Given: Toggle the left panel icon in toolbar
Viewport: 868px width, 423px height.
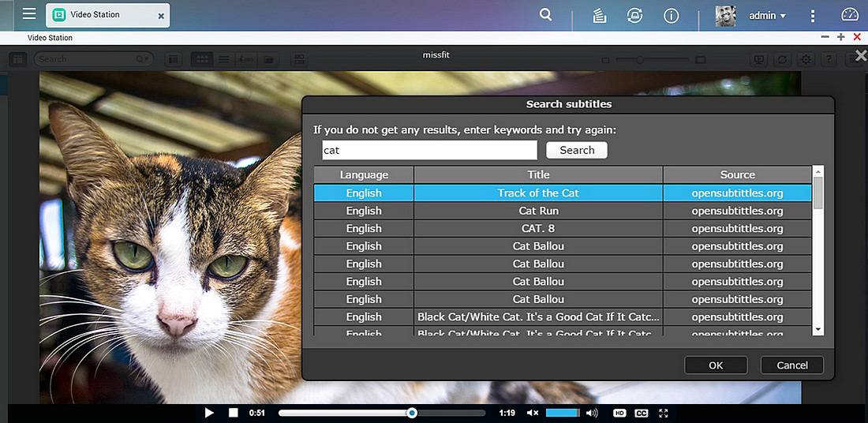Looking at the screenshot, I should tap(17, 59).
